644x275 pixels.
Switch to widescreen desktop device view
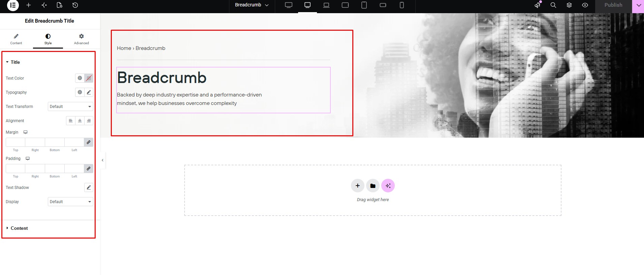point(289,5)
